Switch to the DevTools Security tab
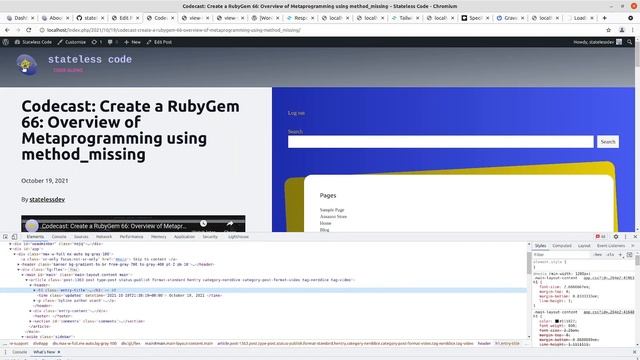 coord(210,237)
